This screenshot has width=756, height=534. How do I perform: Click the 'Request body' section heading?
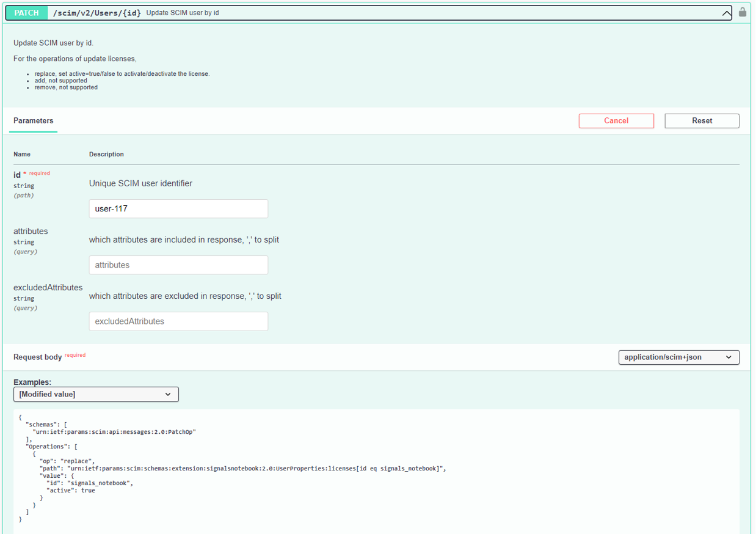pos(37,357)
